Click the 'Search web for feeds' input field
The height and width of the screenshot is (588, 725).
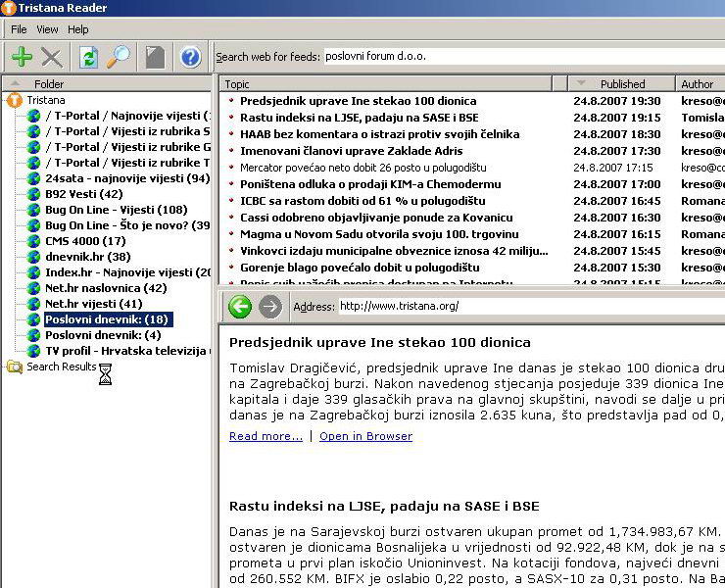519,57
